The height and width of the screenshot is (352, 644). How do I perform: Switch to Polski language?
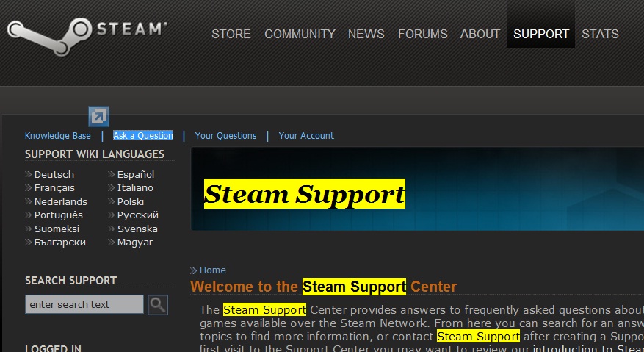[130, 201]
